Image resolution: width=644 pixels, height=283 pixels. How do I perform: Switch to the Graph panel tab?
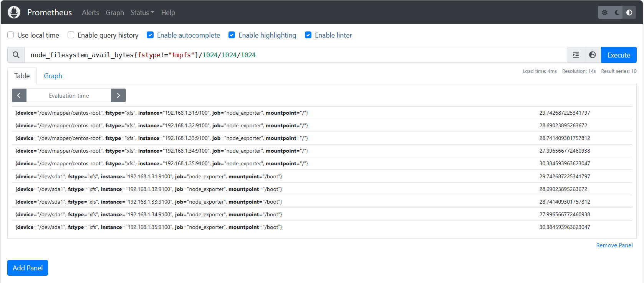53,76
